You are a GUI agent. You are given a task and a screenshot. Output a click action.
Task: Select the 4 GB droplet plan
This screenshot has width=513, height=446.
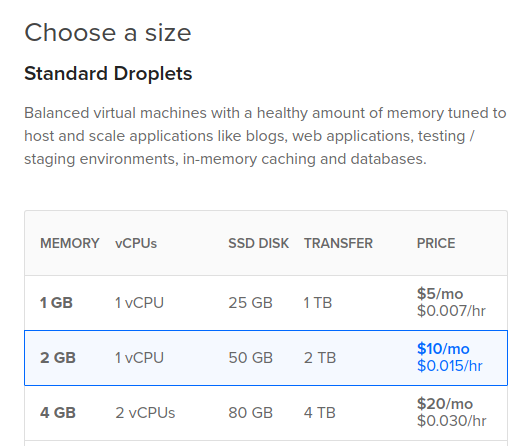(x=266, y=413)
